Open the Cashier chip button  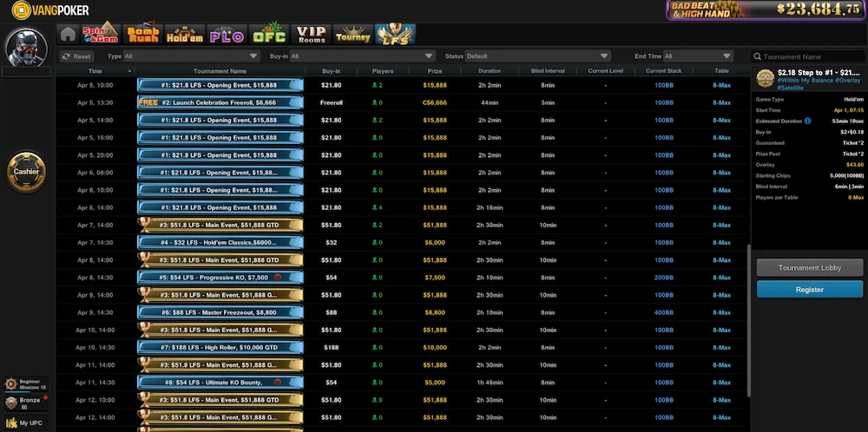[26, 172]
